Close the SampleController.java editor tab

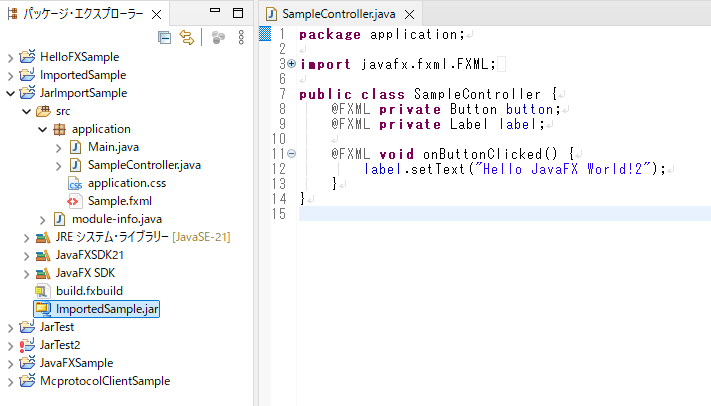(409, 15)
